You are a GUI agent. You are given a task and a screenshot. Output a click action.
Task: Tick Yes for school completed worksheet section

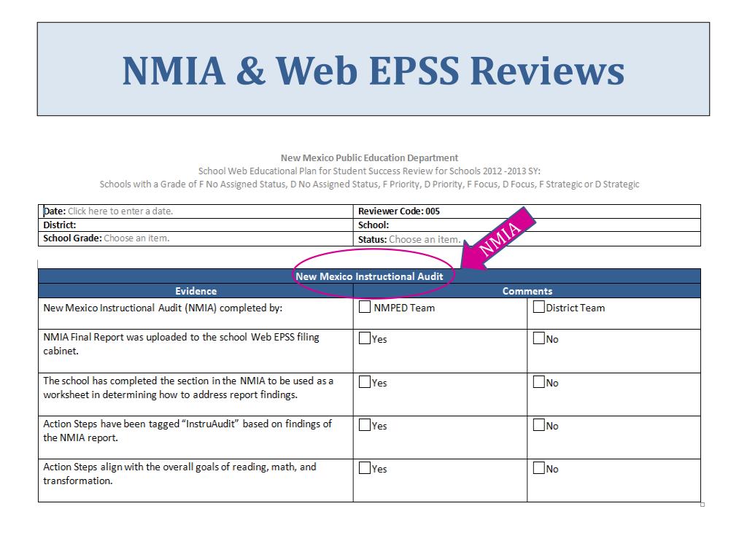(x=365, y=382)
